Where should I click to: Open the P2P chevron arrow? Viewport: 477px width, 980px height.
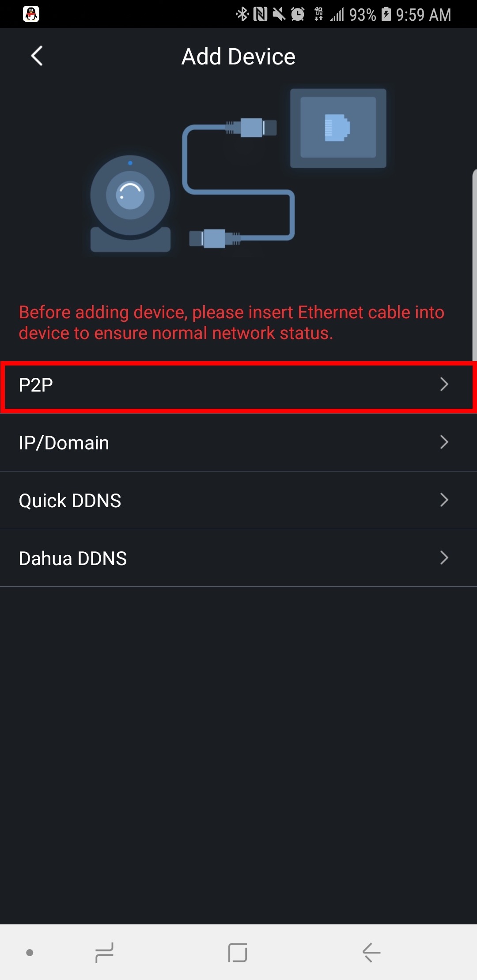point(444,384)
